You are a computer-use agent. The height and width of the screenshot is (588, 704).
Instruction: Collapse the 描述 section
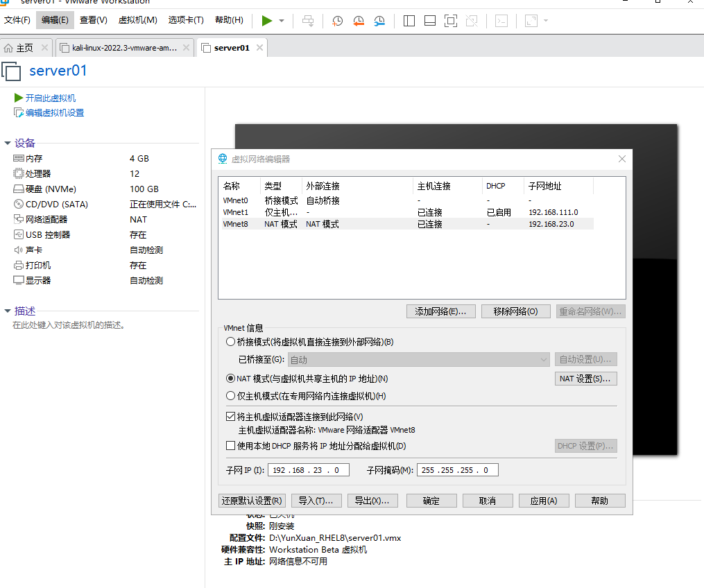(x=7, y=311)
